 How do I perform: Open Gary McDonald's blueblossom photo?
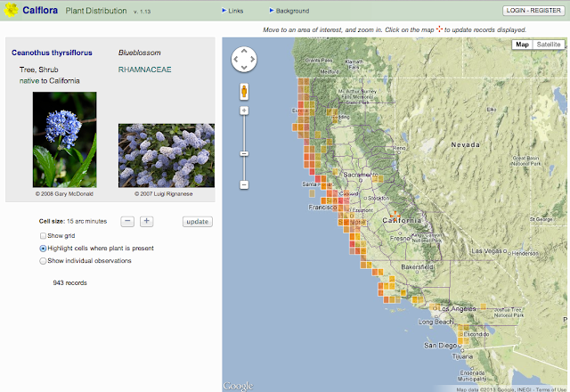[65, 139]
